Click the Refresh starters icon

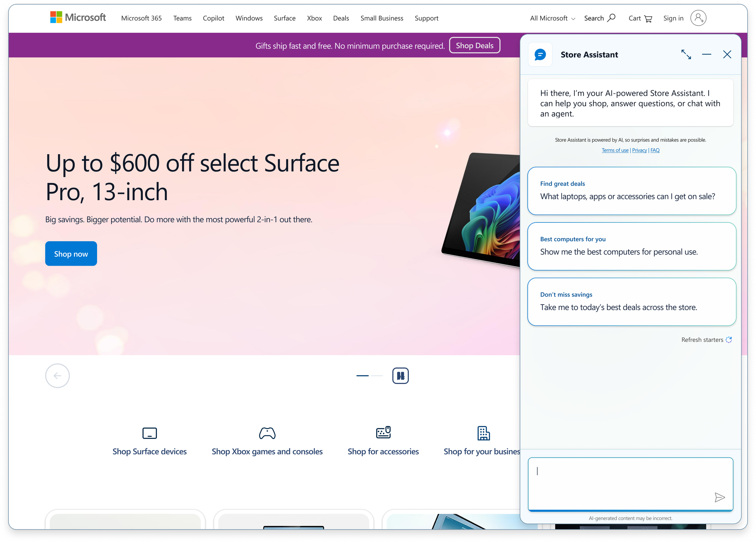click(729, 340)
